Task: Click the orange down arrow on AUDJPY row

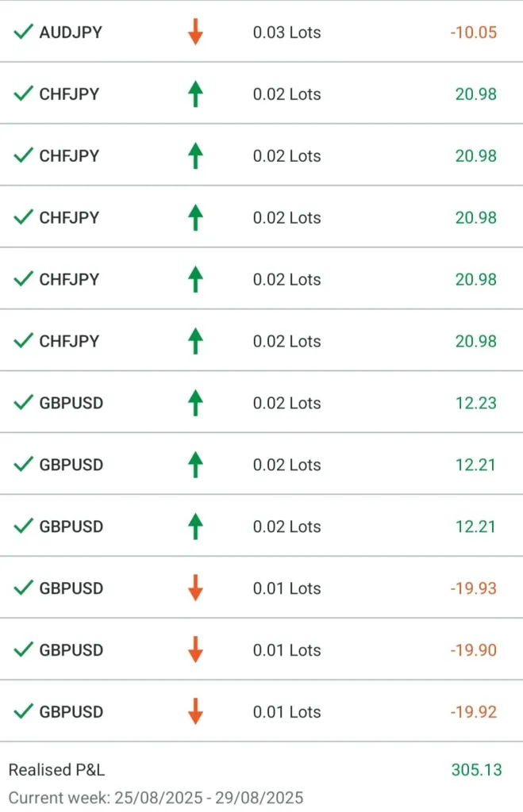Action: [195, 33]
